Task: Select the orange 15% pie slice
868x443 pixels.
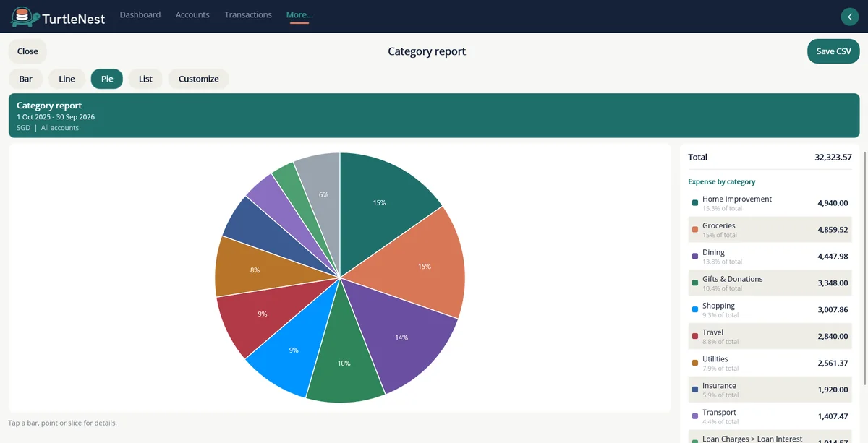Action: pyautogui.click(x=423, y=266)
